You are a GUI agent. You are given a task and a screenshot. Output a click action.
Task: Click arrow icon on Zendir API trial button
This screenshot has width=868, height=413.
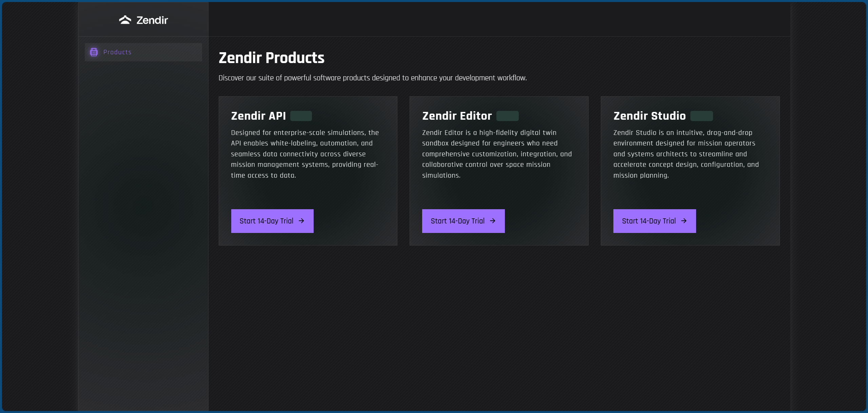[x=301, y=221]
